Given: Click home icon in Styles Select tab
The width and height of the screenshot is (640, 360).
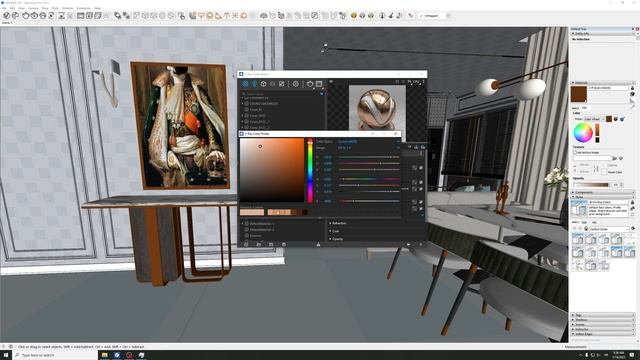Looking at the screenshot, I should pos(586,229).
